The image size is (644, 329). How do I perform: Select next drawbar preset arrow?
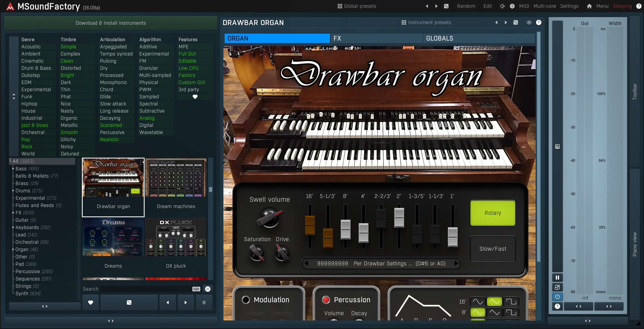click(456, 263)
